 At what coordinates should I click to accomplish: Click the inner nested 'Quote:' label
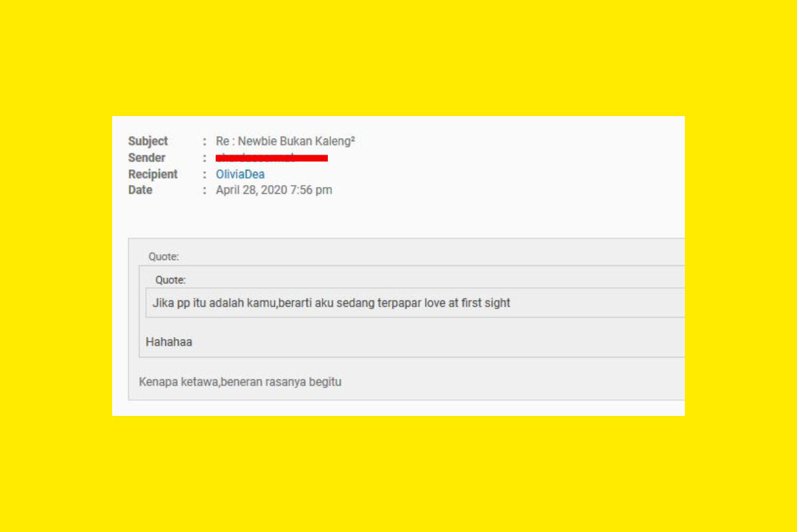tap(171, 280)
